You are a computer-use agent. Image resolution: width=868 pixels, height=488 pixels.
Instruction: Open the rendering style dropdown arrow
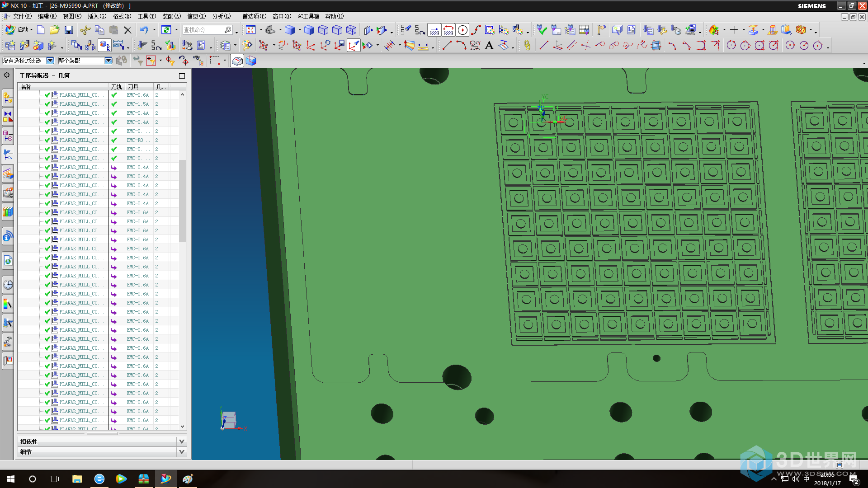(x=300, y=30)
